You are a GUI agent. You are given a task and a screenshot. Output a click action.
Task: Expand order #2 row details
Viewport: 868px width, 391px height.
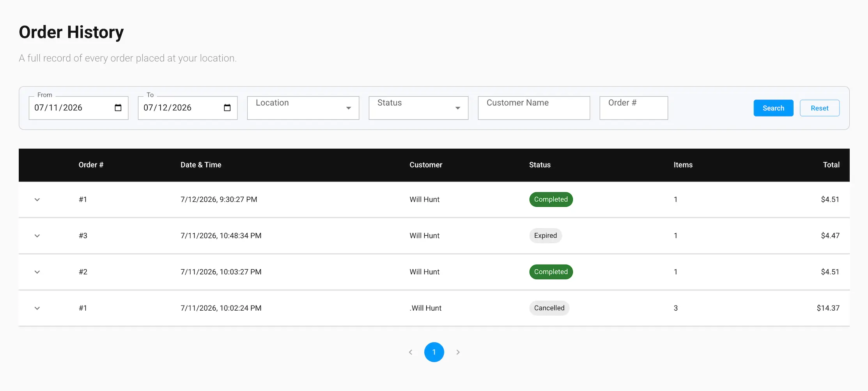point(37,272)
